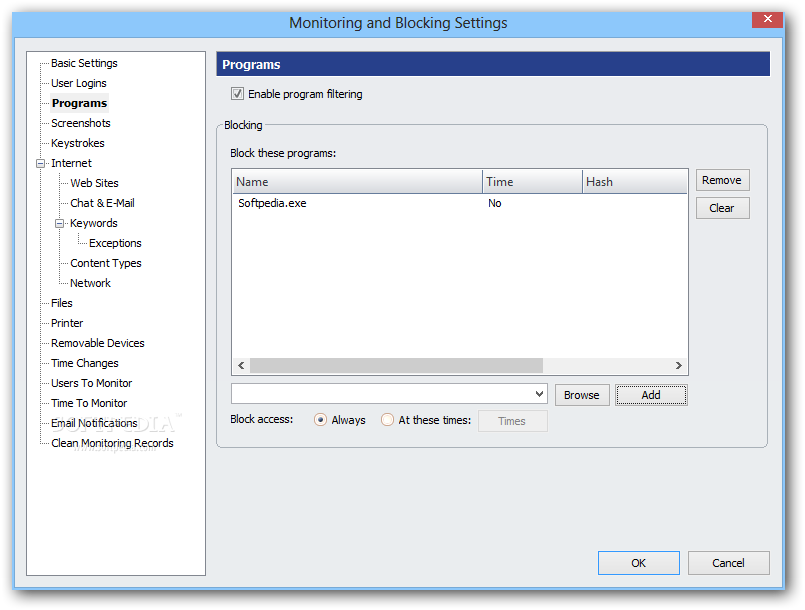Confirm settings with OK
Screen dimensions: 805x610
coord(639,563)
